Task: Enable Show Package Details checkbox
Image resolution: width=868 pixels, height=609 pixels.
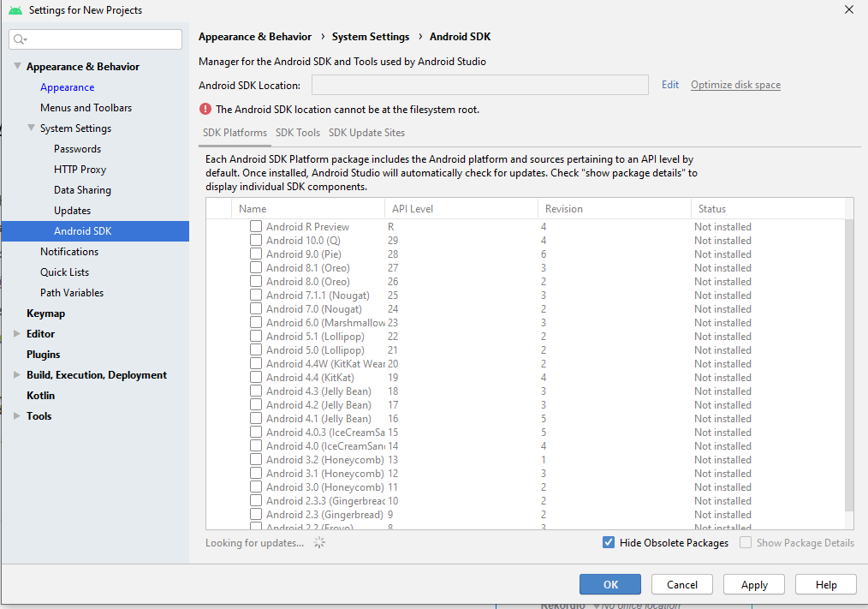Action: point(746,542)
